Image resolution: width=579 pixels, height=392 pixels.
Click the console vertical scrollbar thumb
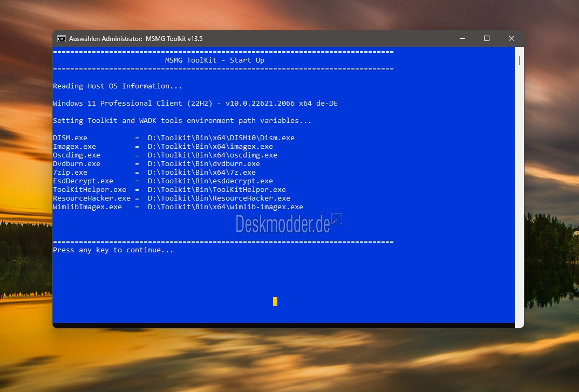(520, 60)
